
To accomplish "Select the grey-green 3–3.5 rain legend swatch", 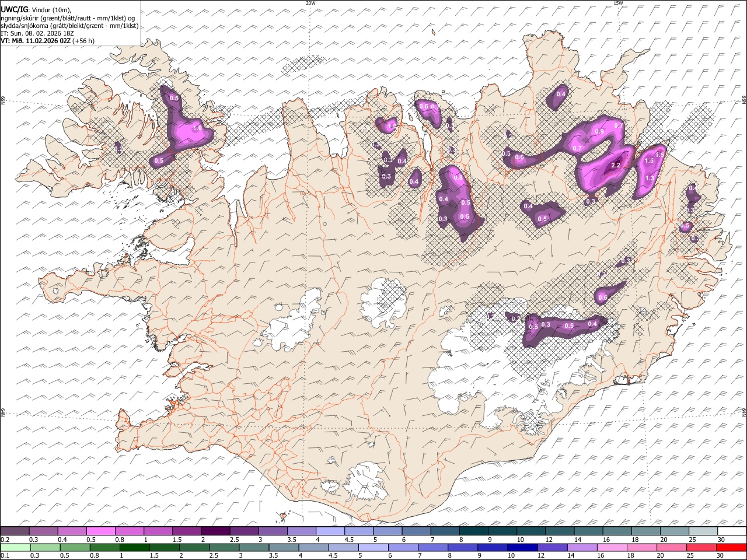I will (253, 547).
